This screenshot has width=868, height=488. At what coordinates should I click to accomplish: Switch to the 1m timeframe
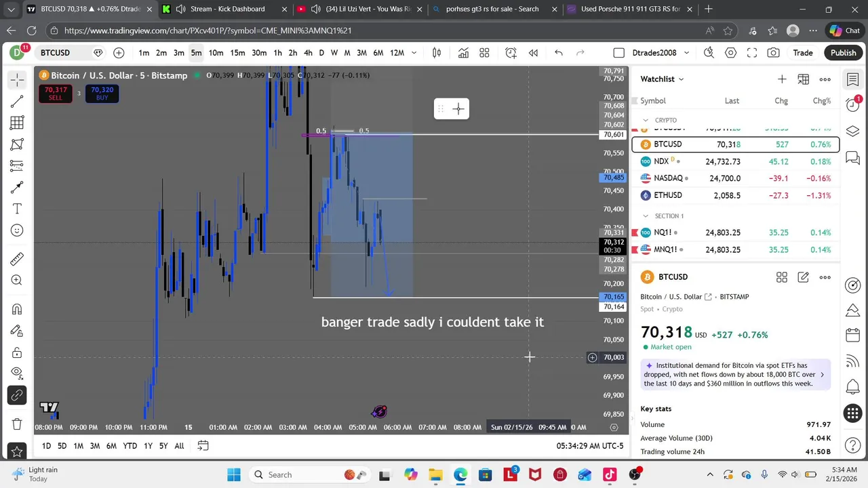click(x=144, y=53)
